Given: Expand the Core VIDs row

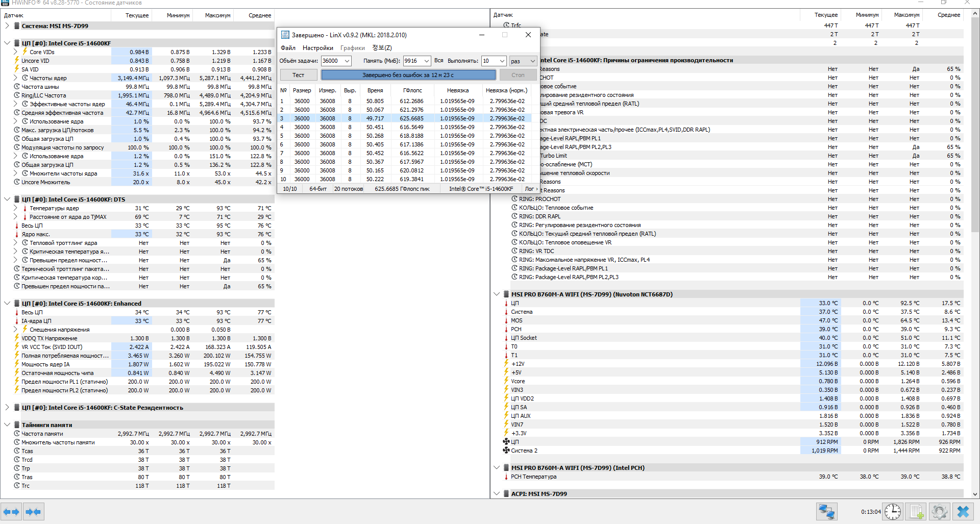Looking at the screenshot, I should click(x=15, y=52).
